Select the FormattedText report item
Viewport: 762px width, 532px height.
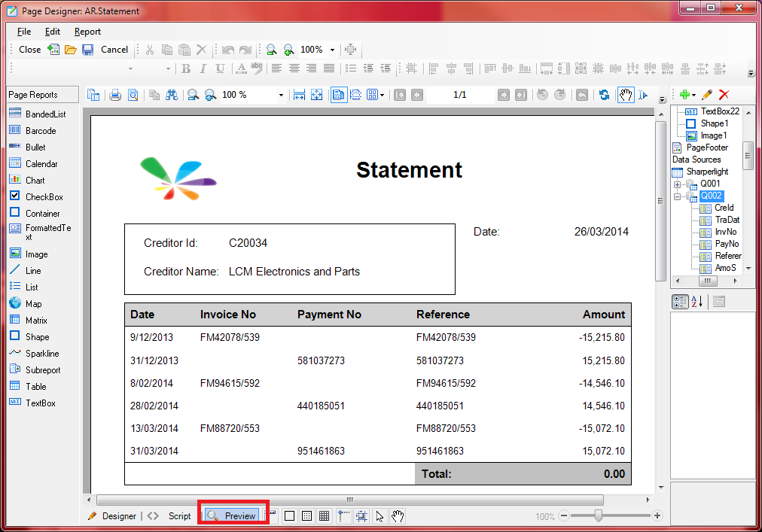point(41,233)
